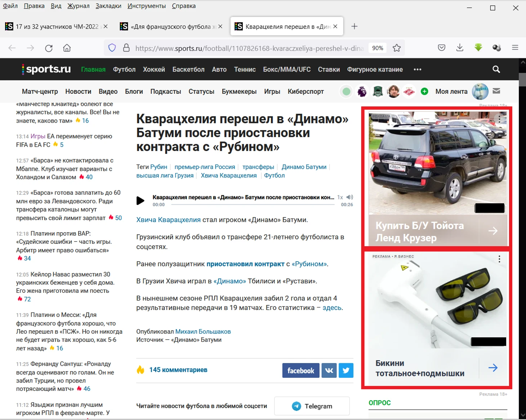Open a new browser tab
Viewport: 526px width, 420px height.
click(355, 26)
